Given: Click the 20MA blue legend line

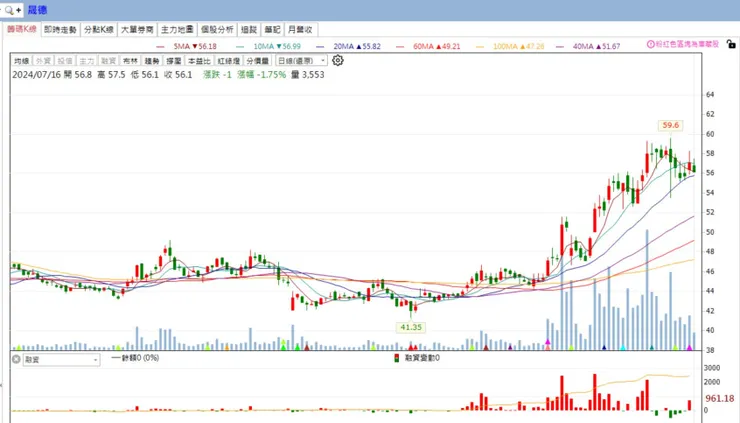Looking at the screenshot, I should coord(320,46).
